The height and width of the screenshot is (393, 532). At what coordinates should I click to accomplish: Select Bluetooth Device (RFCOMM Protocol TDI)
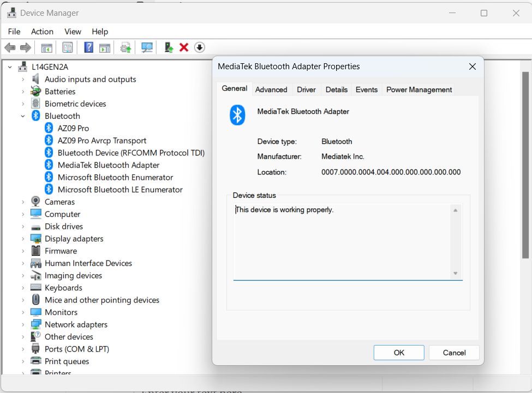coord(131,153)
